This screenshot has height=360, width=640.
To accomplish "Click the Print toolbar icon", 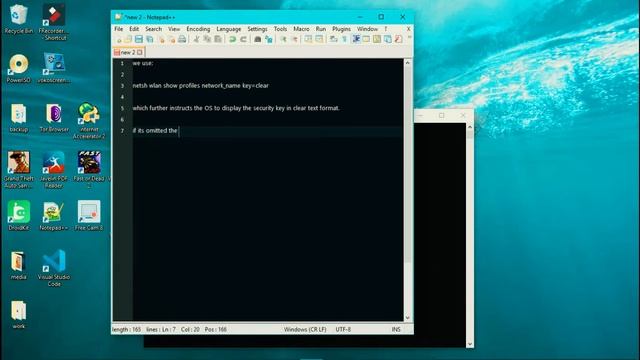I will pyautogui.click(x=182, y=39).
